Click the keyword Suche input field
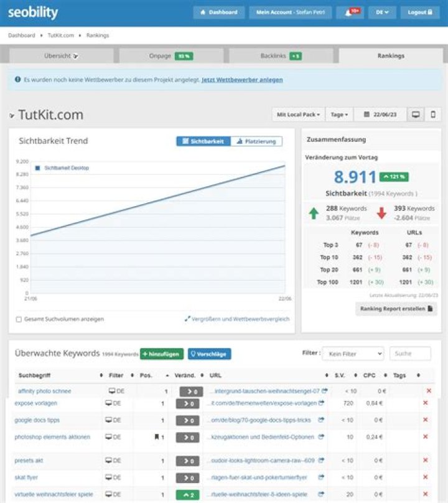The image size is (448, 503). [410, 354]
